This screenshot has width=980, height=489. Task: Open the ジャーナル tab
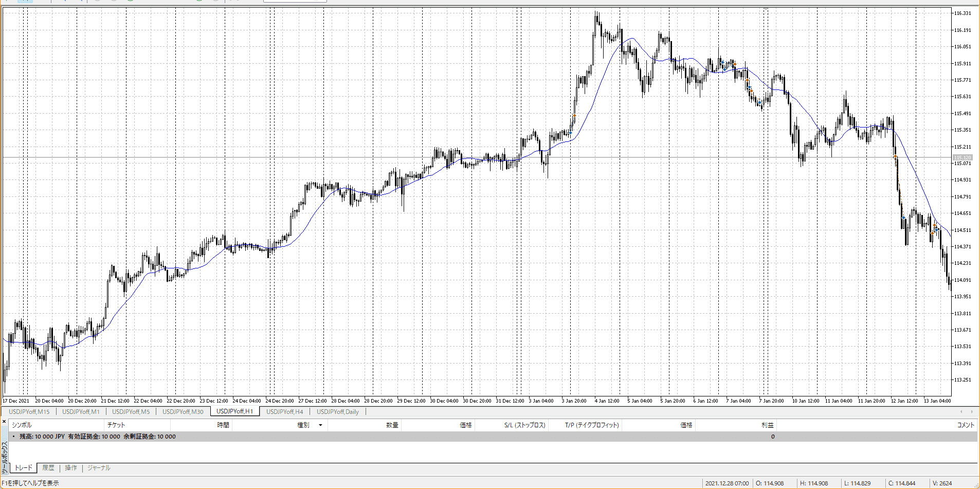click(x=99, y=468)
